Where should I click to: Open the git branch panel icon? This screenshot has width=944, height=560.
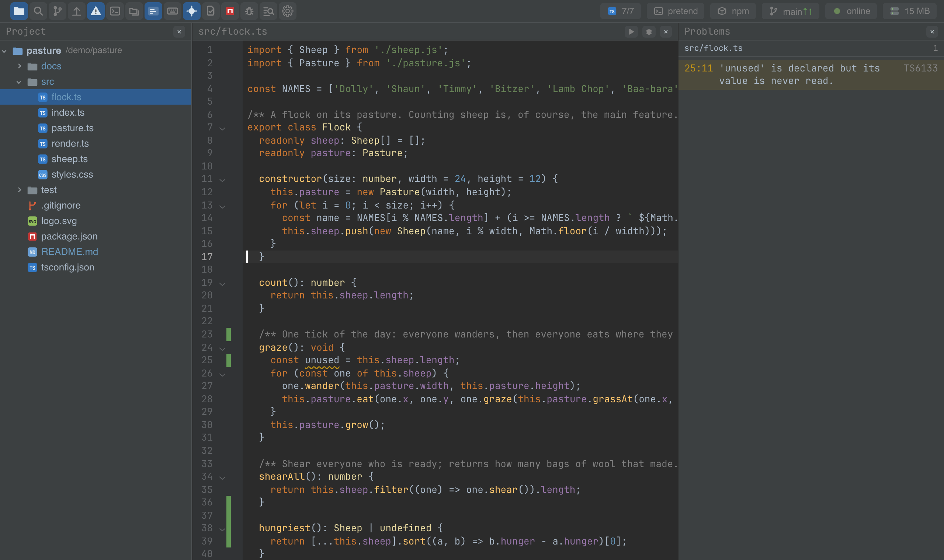58,11
